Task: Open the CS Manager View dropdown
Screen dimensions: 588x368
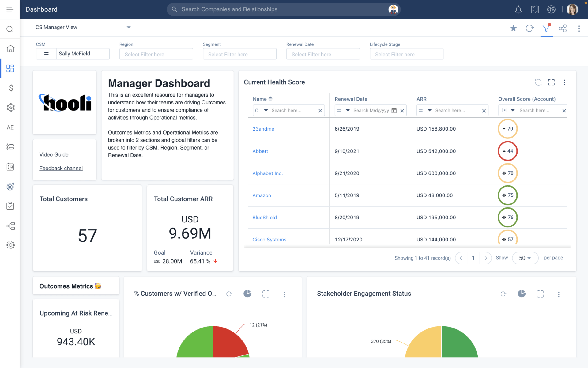Action: pos(129,27)
